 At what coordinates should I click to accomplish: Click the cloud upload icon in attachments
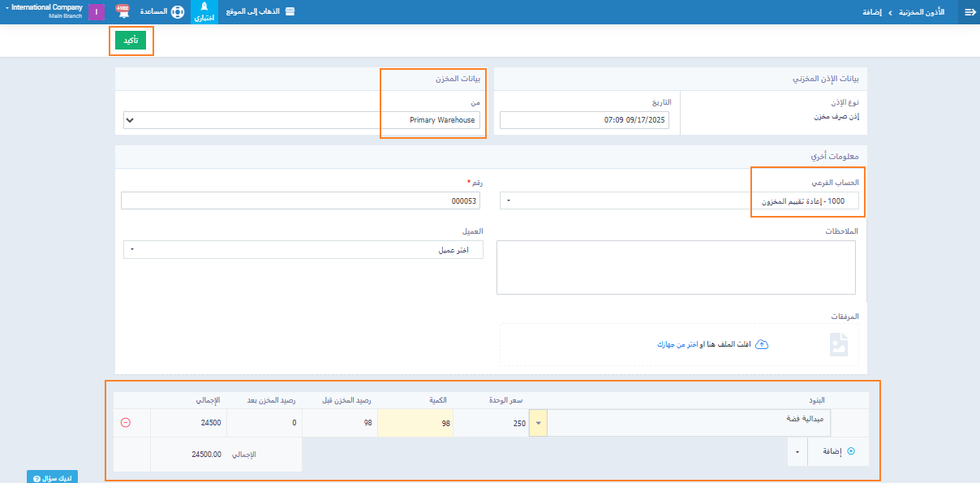point(762,344)
